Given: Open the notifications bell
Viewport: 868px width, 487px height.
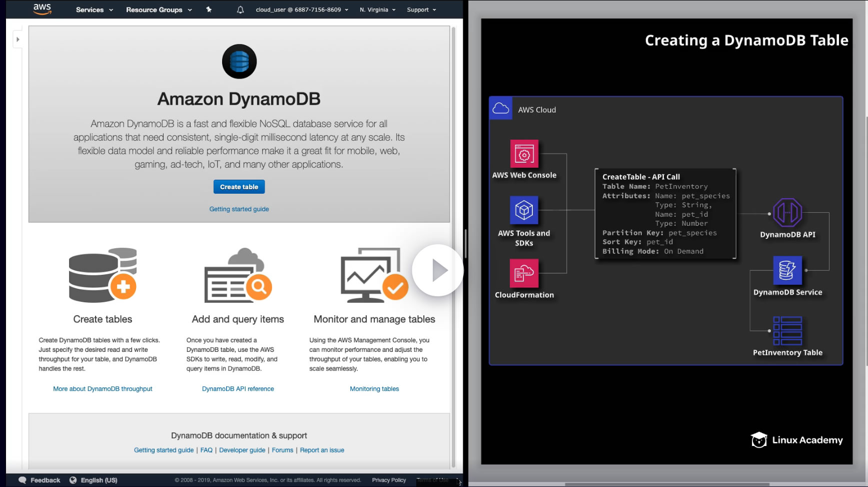Looking at the screenshot, I should [241, 10].
